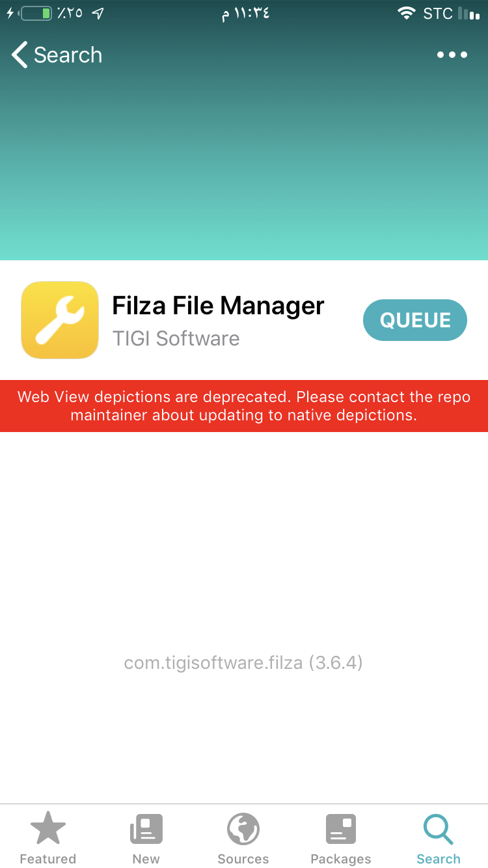Image resolution: width=488 pixels, height=868 pixels.
Task: Tap the clock in the status bar
Action: point(245,13)
